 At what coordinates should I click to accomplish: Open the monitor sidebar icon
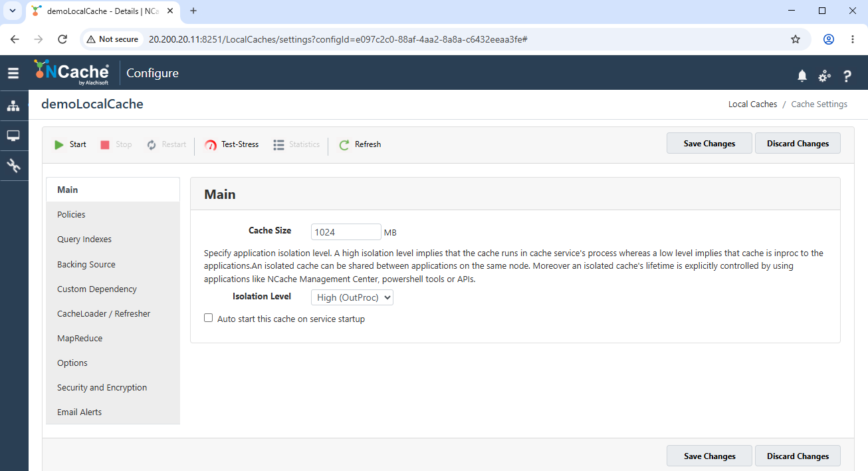[x=13, y=136]
